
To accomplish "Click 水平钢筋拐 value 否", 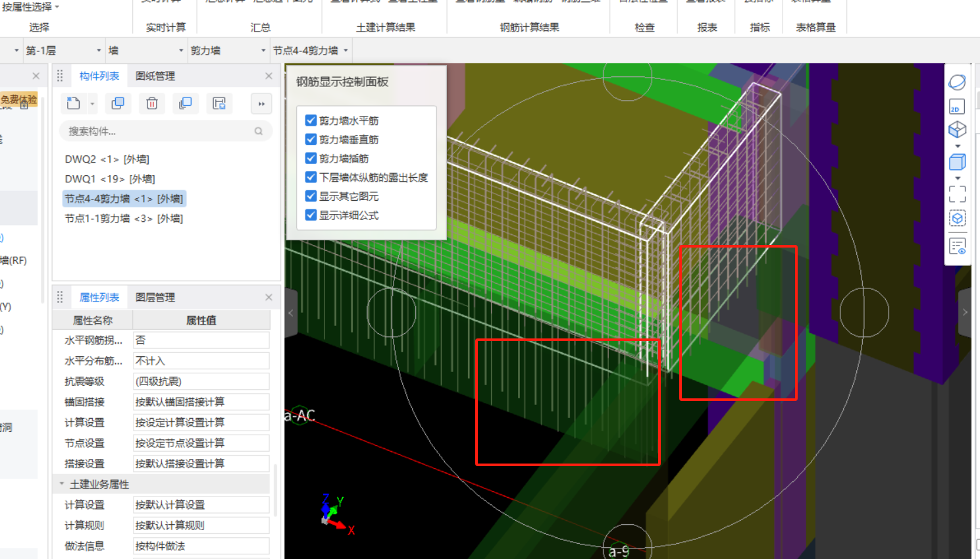I will click(x=201, y=340).
